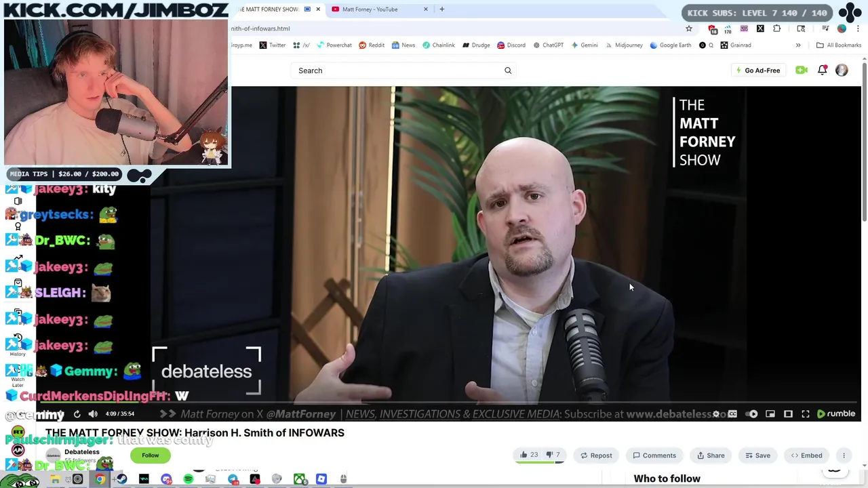Open the notifications bell
This screenshot has width=868, height=488.
click(822, 70)
